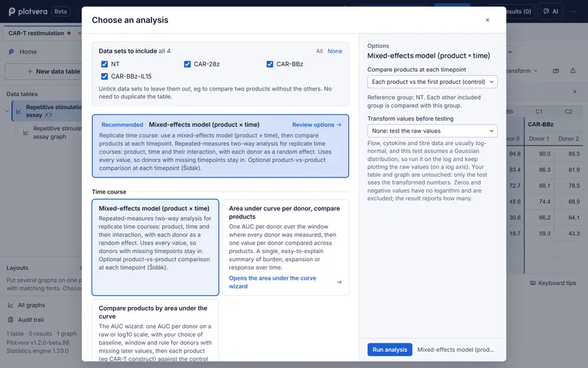Untick the CAR-28z data set checkbox
Screen dimensions: 588x368
[187, 64]
